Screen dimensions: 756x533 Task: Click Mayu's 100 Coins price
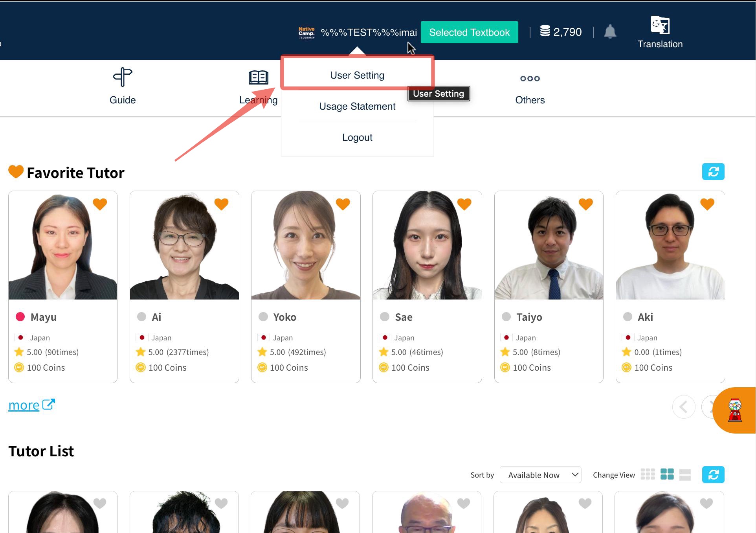(x=46, y=368)
